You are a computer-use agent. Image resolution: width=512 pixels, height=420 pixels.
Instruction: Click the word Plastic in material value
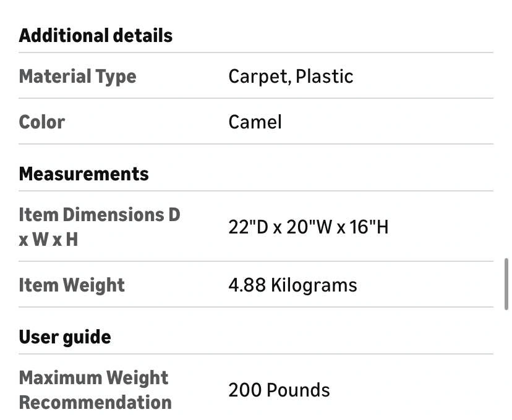(324, 77)
